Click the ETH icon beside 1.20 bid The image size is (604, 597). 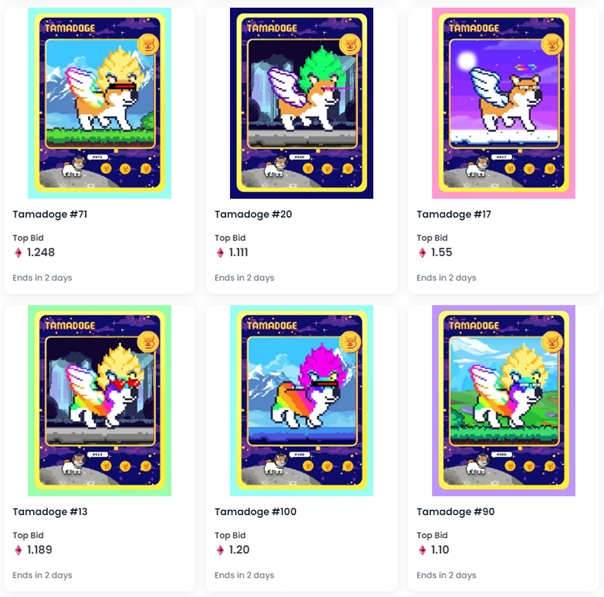point(220,550)
